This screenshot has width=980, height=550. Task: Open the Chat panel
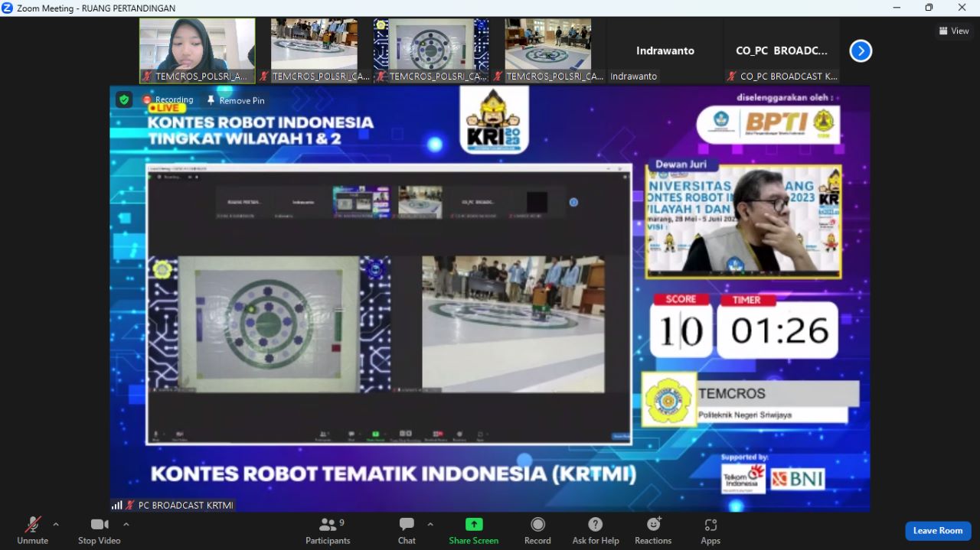pyautogui.click(x=406, y=529)
